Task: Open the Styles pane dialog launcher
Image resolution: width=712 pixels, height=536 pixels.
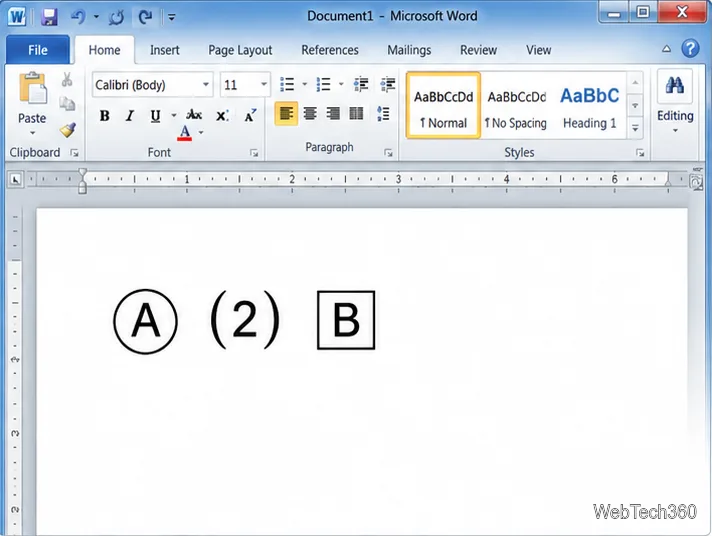Action: (x=640, y=154)
